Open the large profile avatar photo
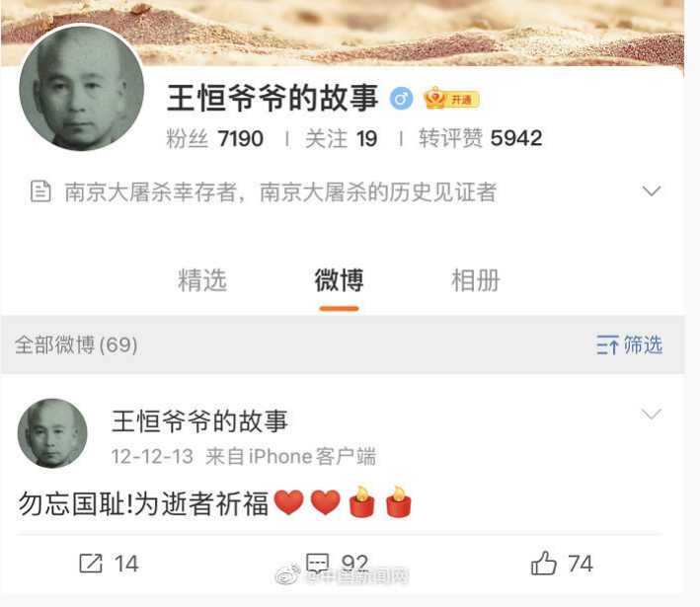This screenshot has height=607, width=700. pos(82,89)
